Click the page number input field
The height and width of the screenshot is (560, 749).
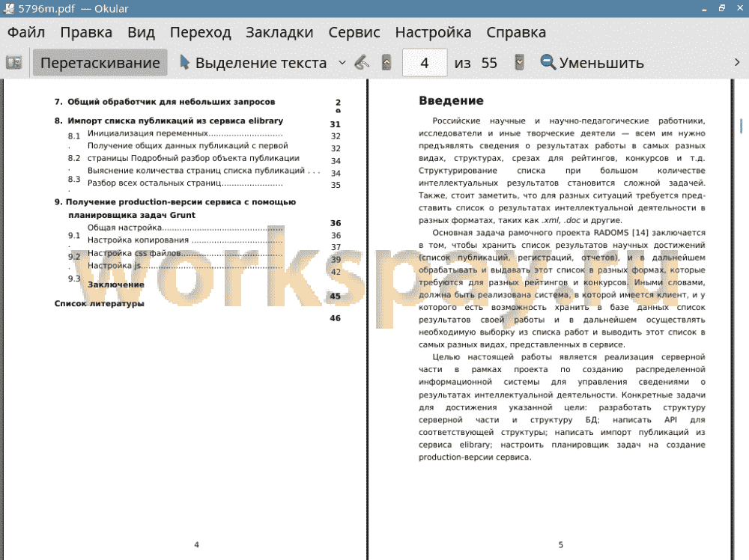pyautogui.click(x=425, y=63)
